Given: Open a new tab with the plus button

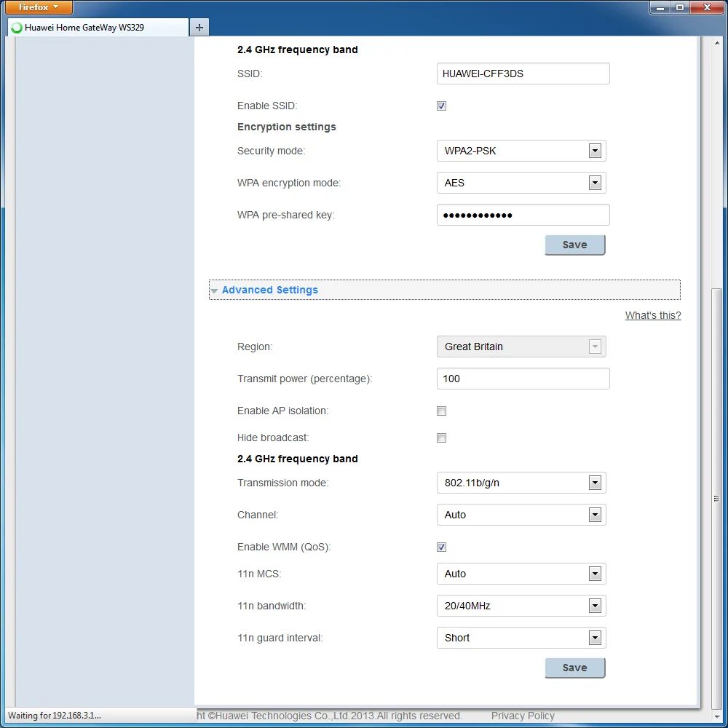Looking at the screenshot, I should [199, 28].
